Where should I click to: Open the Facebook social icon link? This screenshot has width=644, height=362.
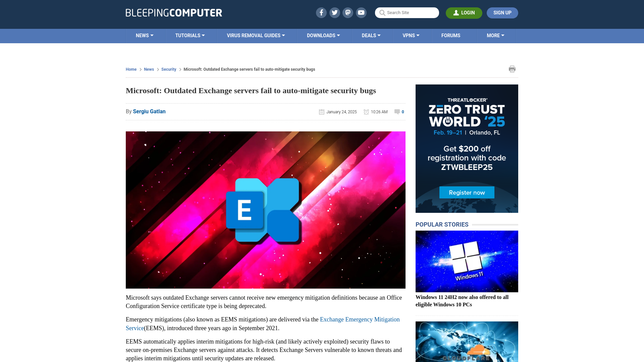pyautogui.click(x=321, y=12)
